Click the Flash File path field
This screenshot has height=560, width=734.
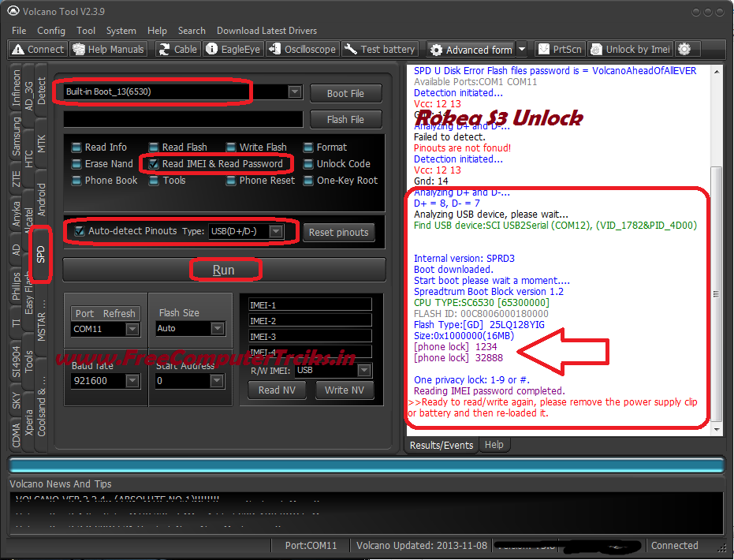point(184,119)
